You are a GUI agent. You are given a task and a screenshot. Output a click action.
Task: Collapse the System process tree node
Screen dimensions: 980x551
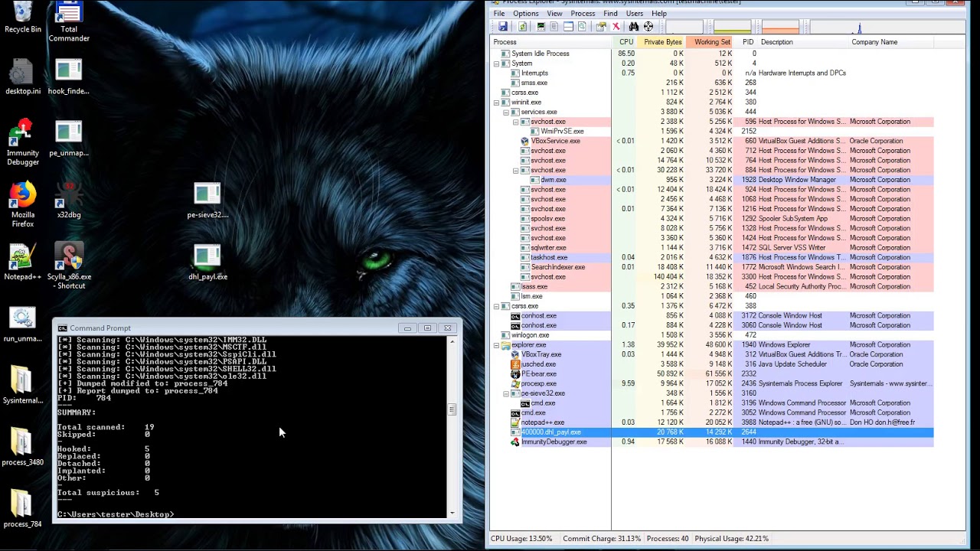(x=496, y=64)
